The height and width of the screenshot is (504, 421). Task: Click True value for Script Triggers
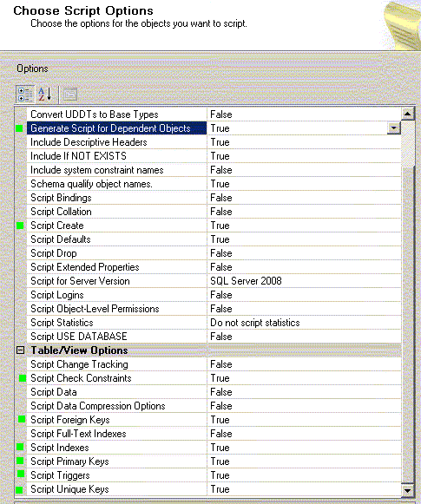pos(220,475)
